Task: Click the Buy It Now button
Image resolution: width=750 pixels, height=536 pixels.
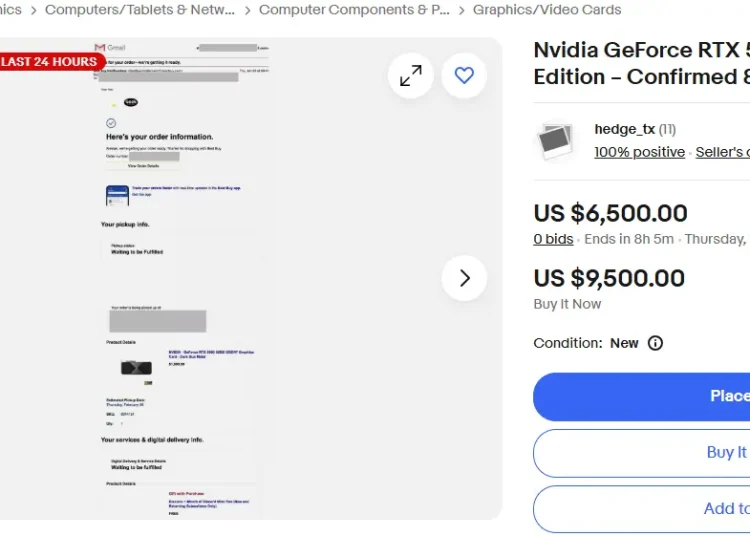Action: 641,453
